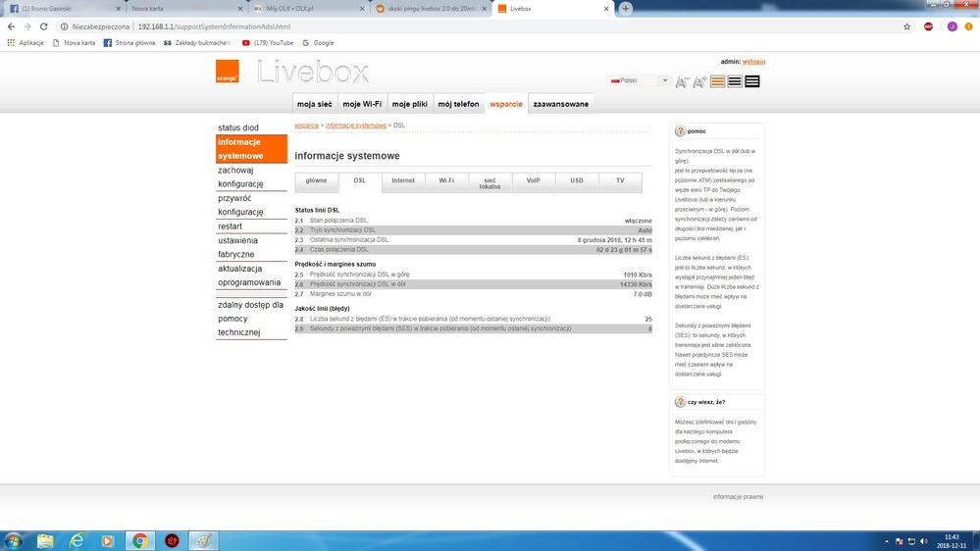Open przywróć konfigurację in the sidebar

coord(251,205)
